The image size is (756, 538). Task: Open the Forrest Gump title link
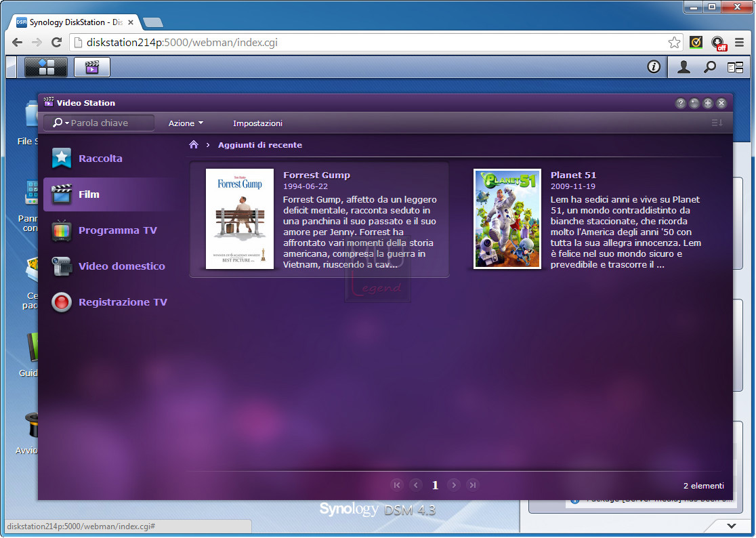pyautogui.click(x=316, y=175)
